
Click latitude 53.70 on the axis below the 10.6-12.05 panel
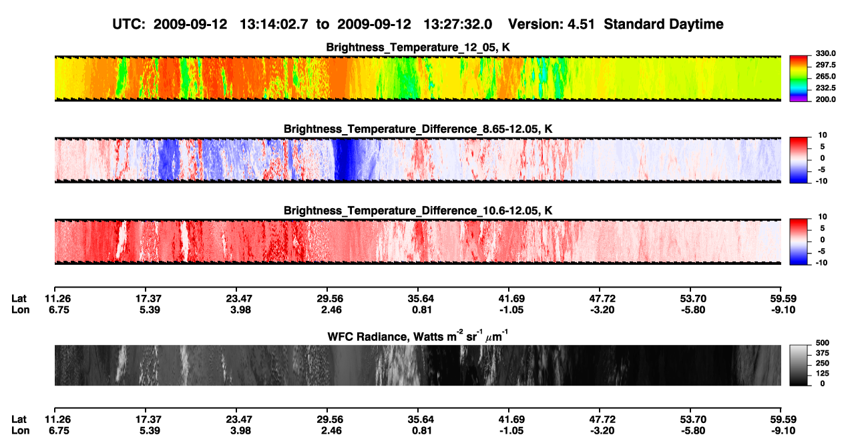click(x=693, y=299)
